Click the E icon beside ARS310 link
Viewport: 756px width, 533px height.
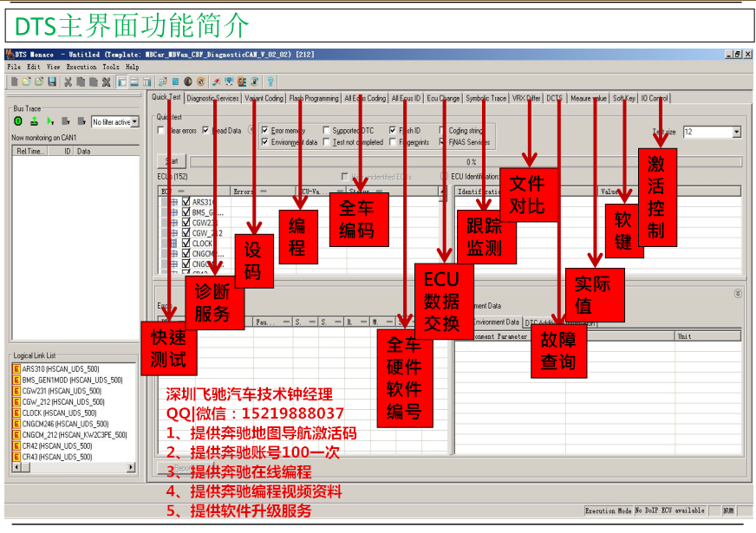click(16, 369)
